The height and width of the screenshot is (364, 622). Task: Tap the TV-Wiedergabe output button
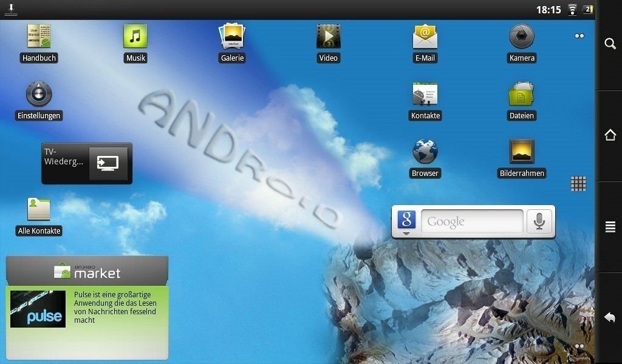pos(108,163)
